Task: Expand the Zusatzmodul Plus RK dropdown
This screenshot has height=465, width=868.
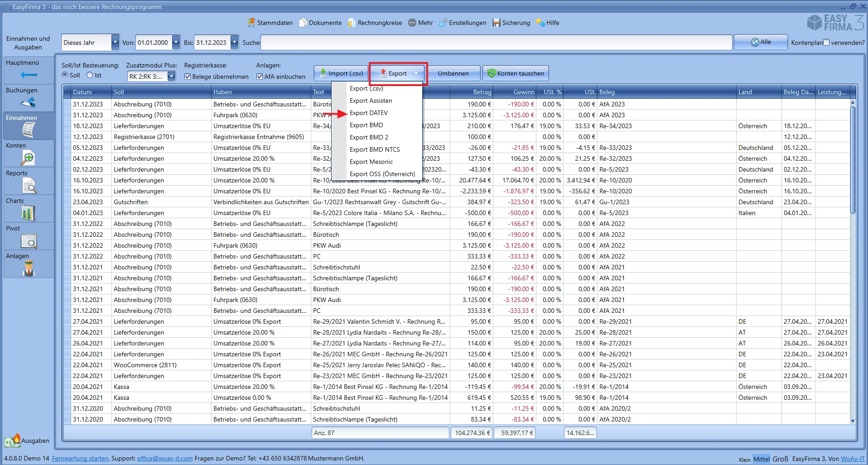Action: tap(171, 77)
